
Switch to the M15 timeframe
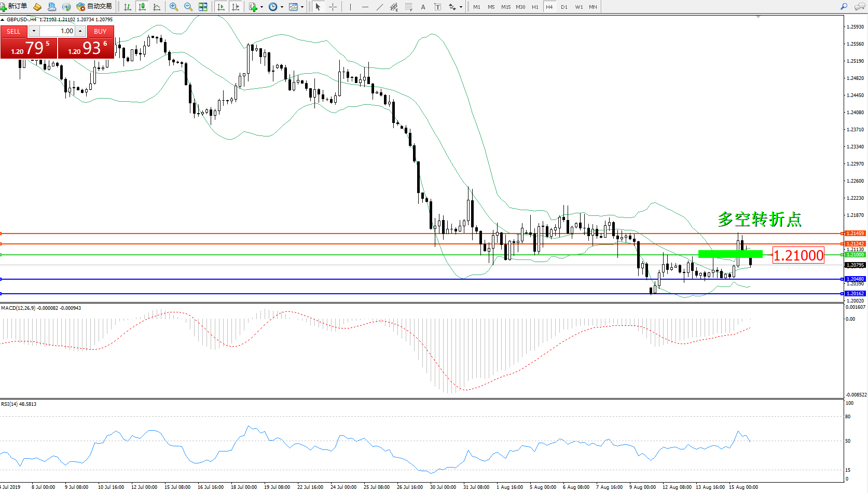click(506, 7)
